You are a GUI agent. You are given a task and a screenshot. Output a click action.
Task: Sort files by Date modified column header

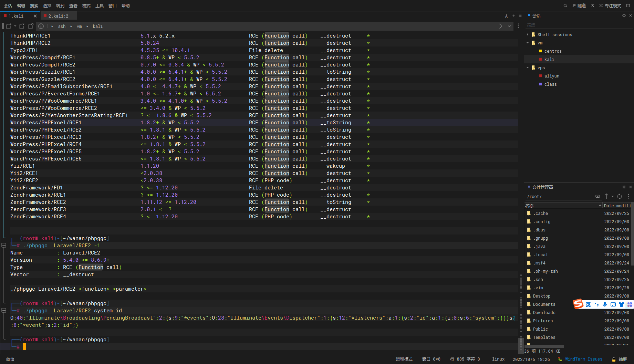coord(618,206)
